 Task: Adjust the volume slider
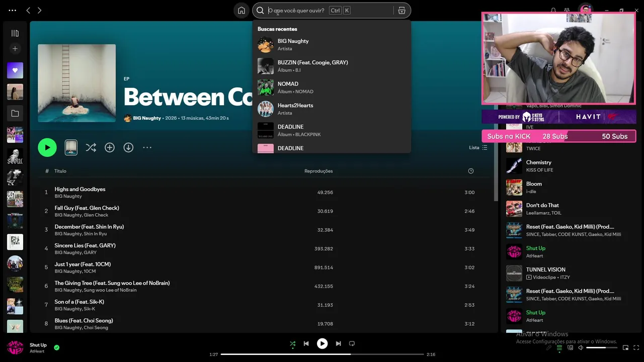(x=602, y=347)
